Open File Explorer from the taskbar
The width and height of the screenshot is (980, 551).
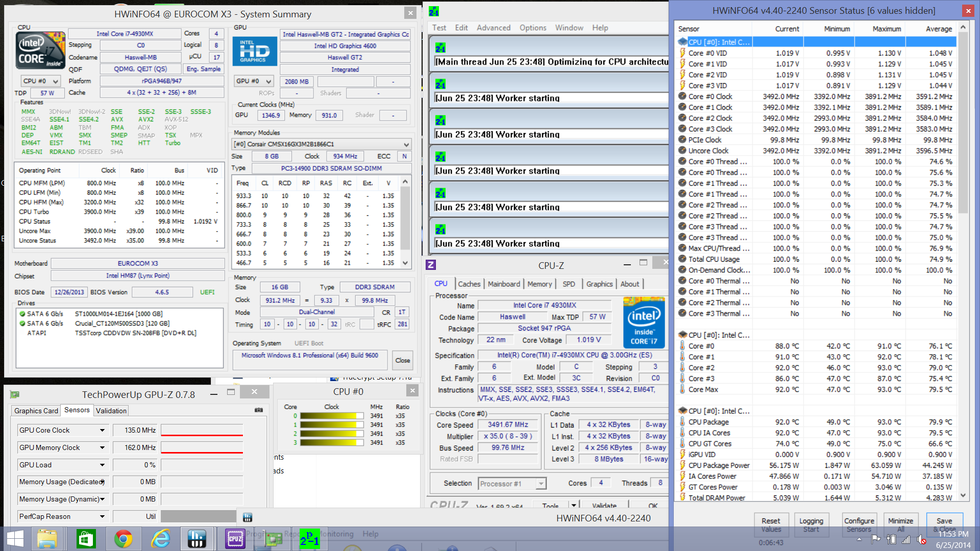[47, 539]
